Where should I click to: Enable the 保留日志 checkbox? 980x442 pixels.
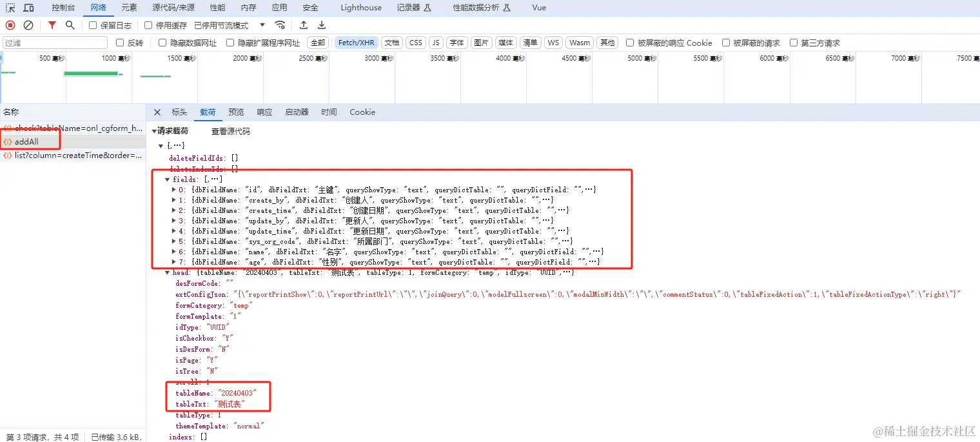[x=93, y=25]
